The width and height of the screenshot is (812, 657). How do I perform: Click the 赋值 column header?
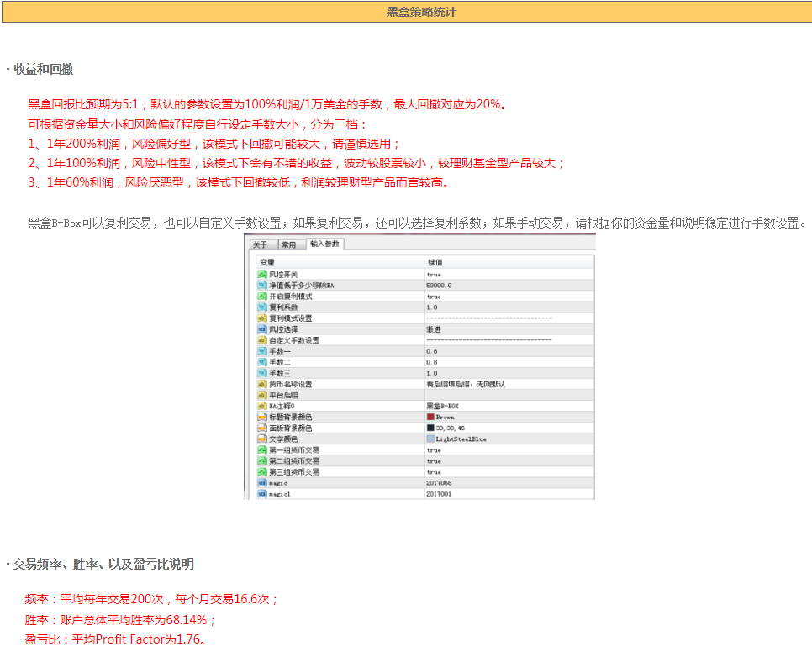pyautogui.click(x=509, y=262)
